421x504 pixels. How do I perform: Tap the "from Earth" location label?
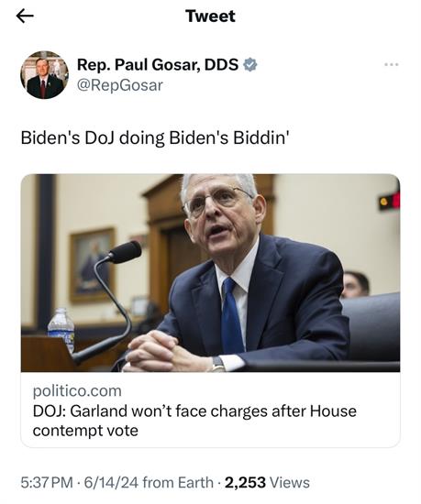pyautogui.click(x=178, y=482)
